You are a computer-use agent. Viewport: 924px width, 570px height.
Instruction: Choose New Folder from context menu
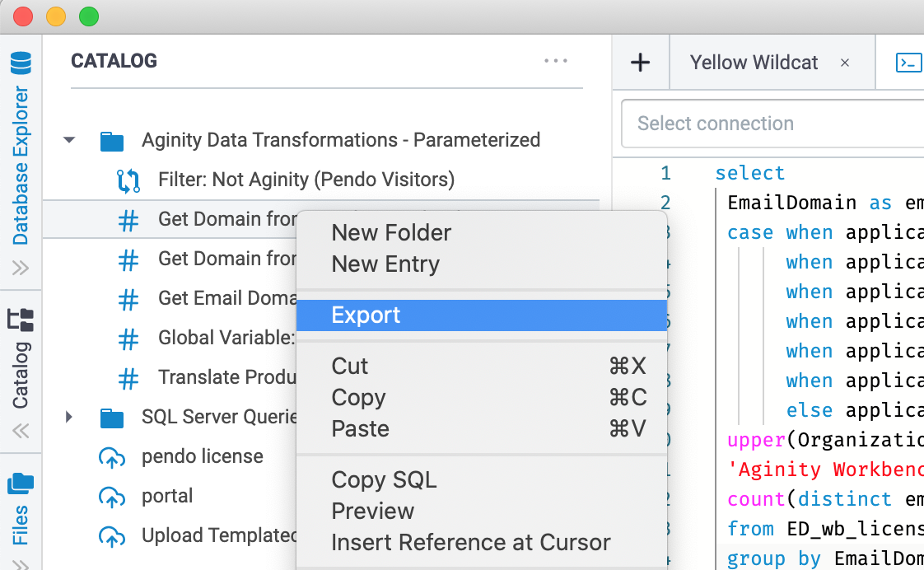(391, 233)
